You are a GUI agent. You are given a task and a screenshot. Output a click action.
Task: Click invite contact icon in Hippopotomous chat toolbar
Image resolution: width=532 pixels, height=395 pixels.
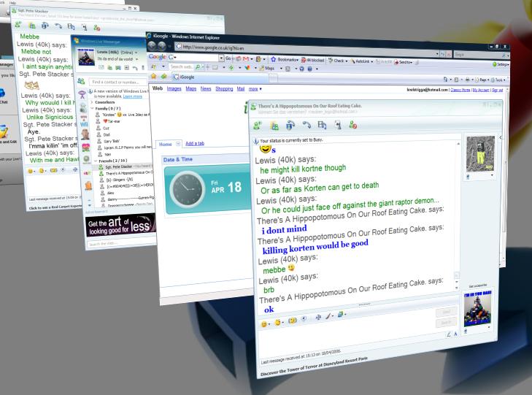point(258,126)
